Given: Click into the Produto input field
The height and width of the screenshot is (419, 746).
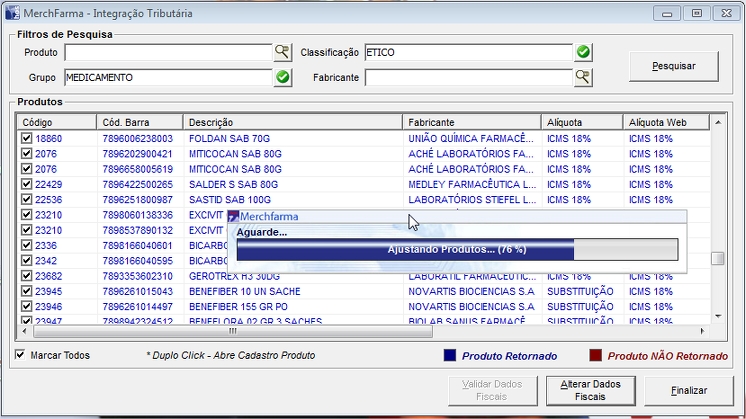Looking at the screenshot, I should pos(168,52).
